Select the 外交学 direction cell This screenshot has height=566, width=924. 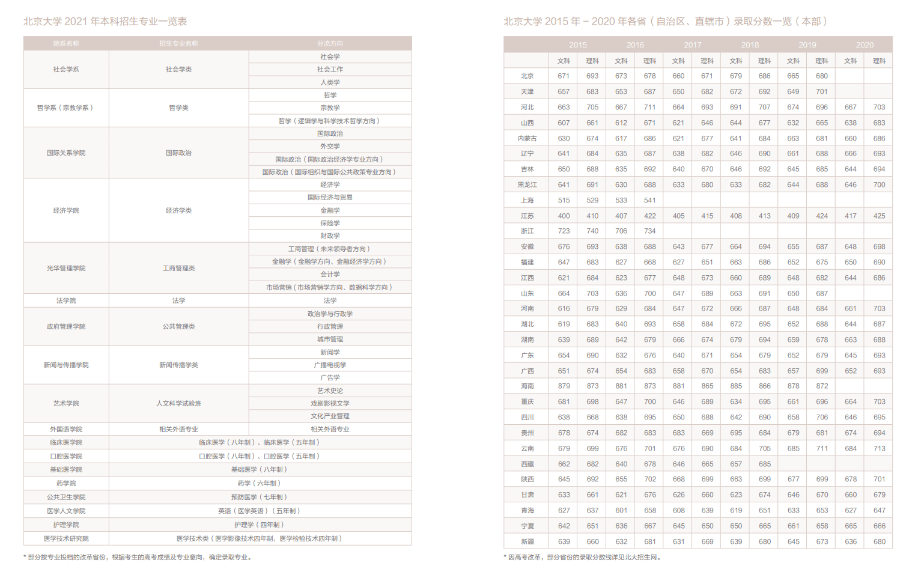coord(330,146)
